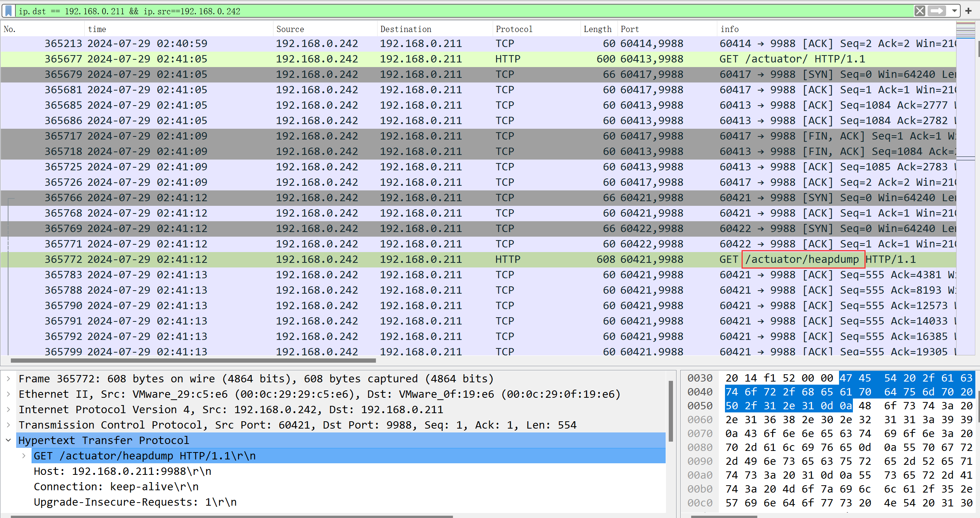This screenshot has width=980, height=518.
Task: Select packet 365686 Ack=2782 row
Action: [x=478, y=121]
